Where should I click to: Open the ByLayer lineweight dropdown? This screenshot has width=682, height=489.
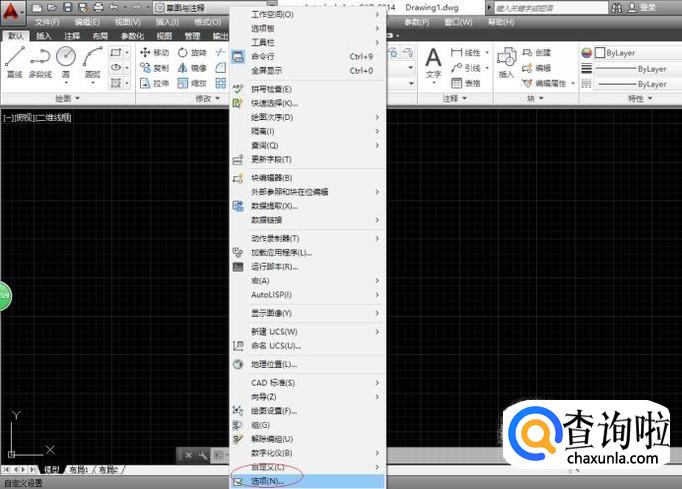(x=638, y=69)
